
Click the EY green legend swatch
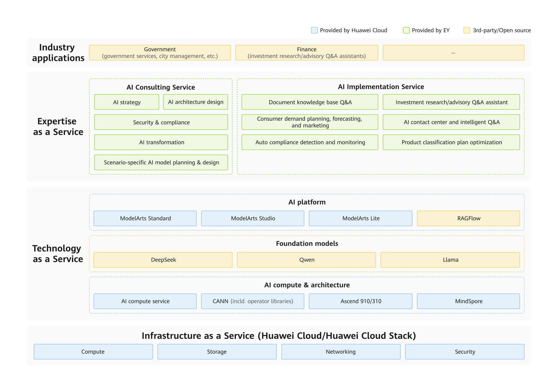click(406, 30)
